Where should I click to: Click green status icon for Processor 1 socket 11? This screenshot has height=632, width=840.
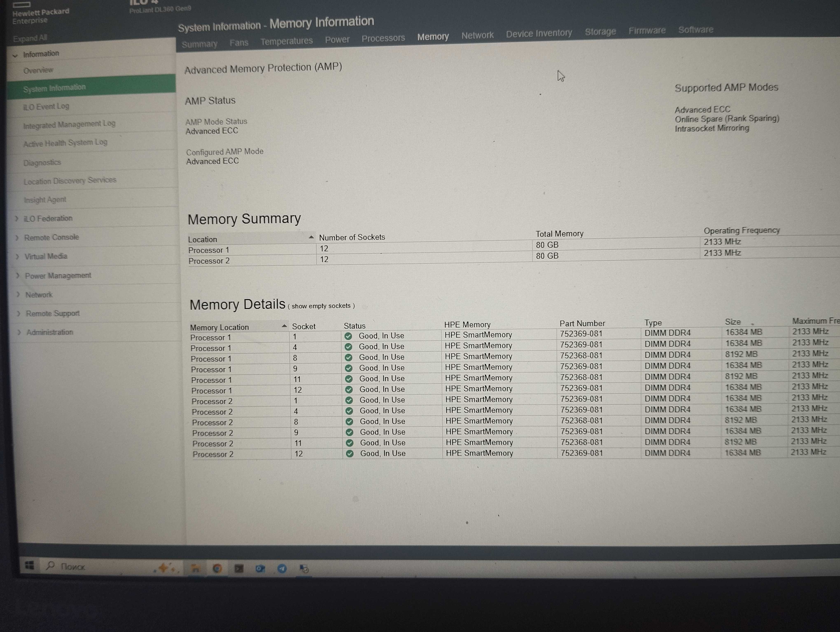349,379
